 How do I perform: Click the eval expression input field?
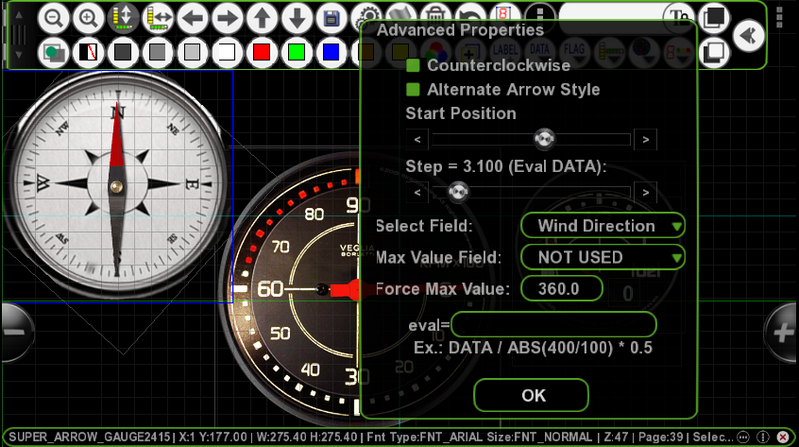[x=554, y=325]
